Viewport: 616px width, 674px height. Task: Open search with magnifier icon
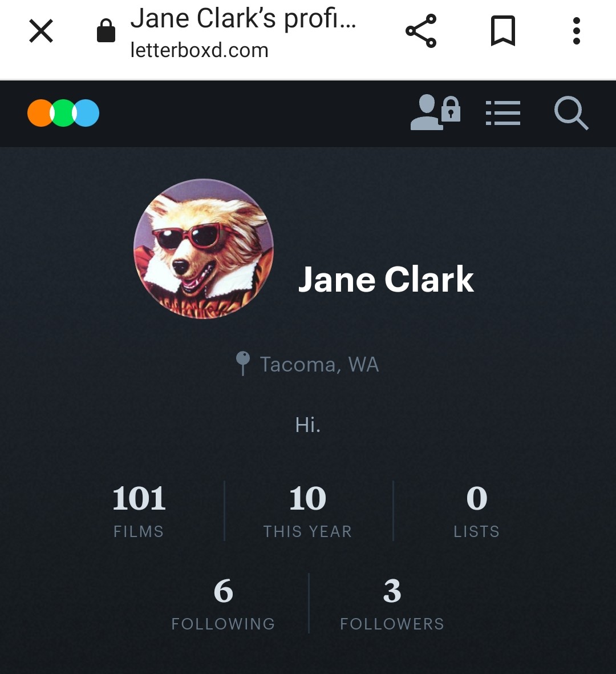coord(572,113)
